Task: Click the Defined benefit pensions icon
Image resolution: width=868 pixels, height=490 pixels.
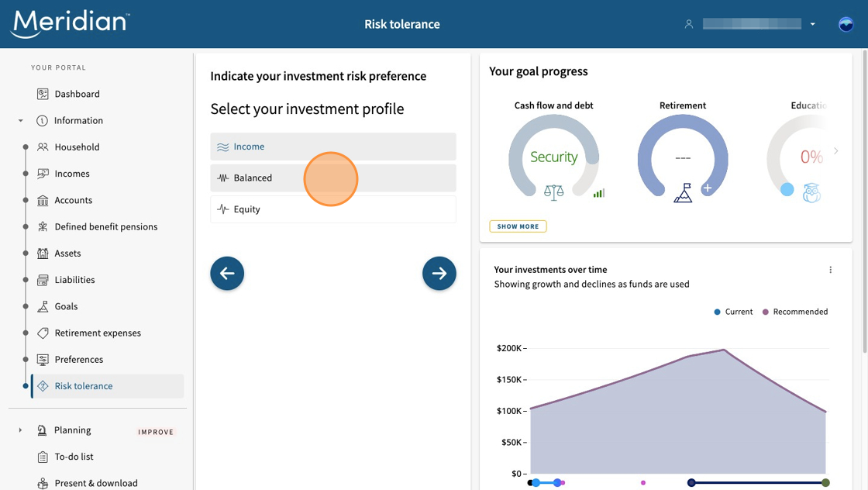Action: (43, 227)
